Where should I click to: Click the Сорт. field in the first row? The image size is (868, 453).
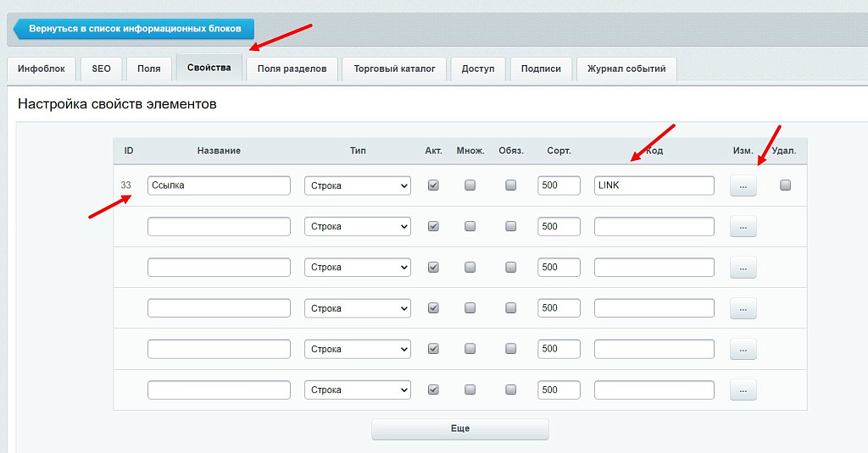click(559, 185)
